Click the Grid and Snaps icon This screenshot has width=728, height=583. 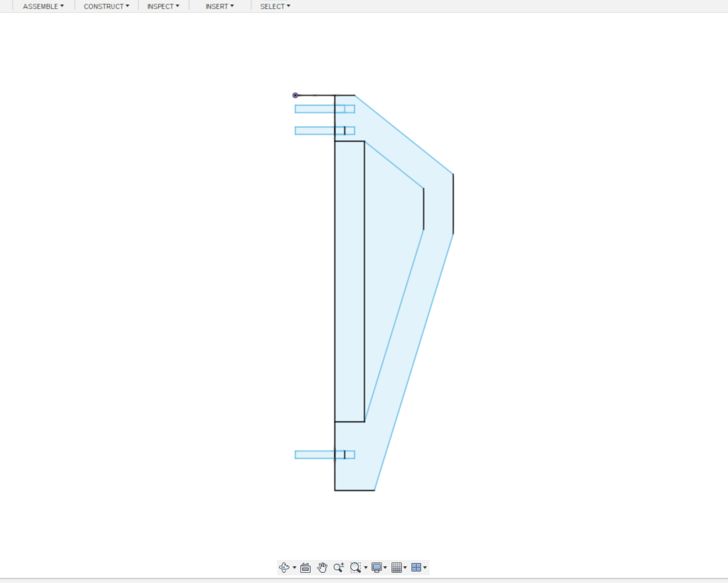pyautogui.click(x=397, y=567)
